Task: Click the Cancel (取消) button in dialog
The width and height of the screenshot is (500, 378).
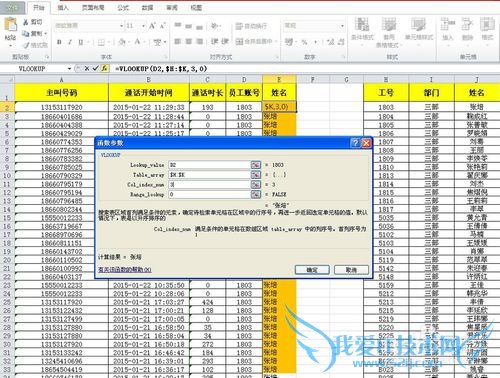Action: click(x=351, y=270)
